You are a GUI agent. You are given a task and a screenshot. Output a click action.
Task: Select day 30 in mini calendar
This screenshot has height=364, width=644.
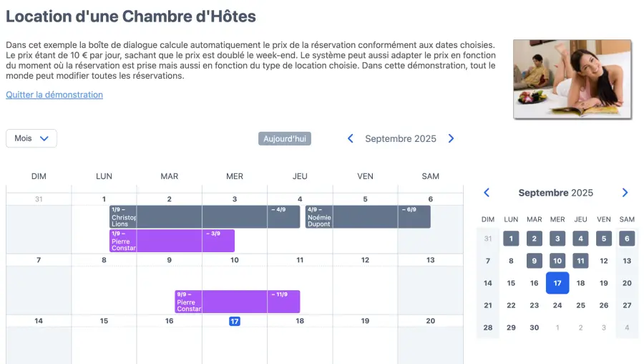pyautogui.click(x=535, y=327)
